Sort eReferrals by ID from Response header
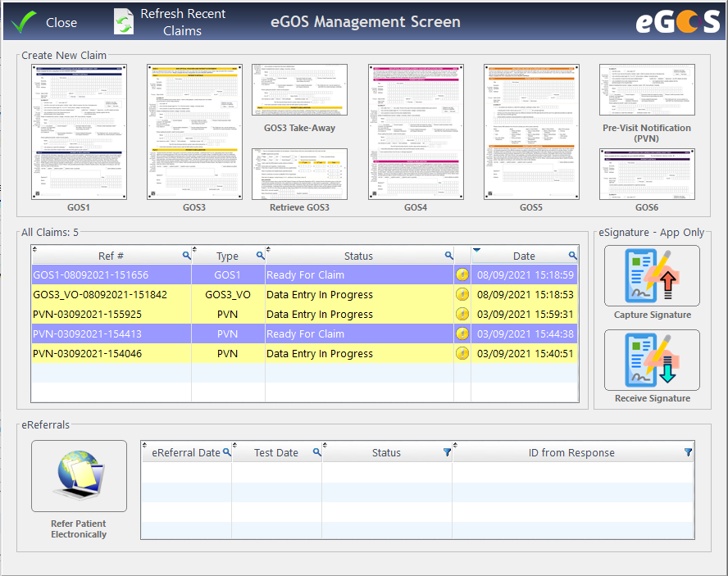Viewport: 728px width, 576px height. point(571,452)
